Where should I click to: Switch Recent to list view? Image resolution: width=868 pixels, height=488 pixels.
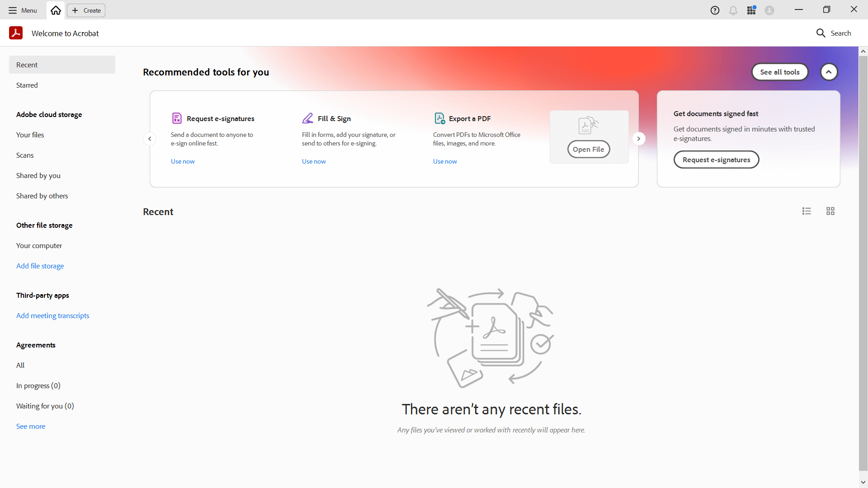[807, 211]
